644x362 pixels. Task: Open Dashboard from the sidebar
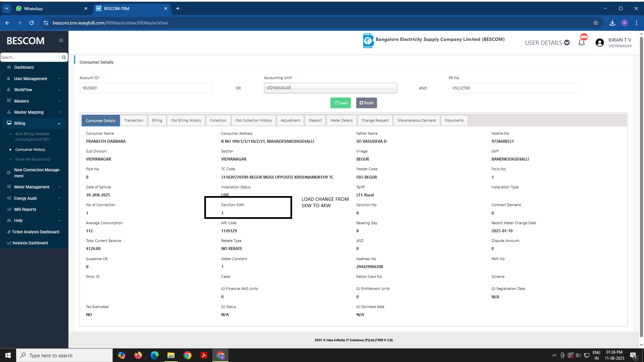(x=24, y=67)
